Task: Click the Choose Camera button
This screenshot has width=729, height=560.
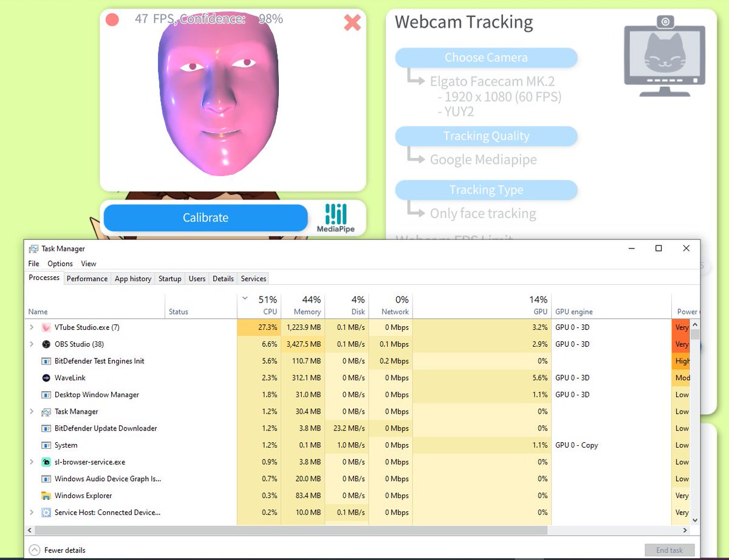Action: click(x=486, y=58)
